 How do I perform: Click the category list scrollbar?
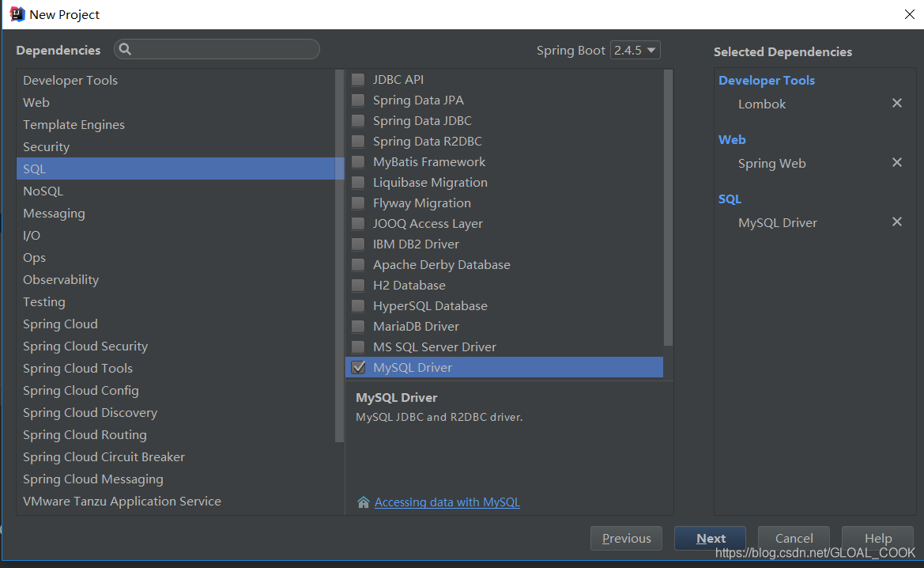pos(339,256)
